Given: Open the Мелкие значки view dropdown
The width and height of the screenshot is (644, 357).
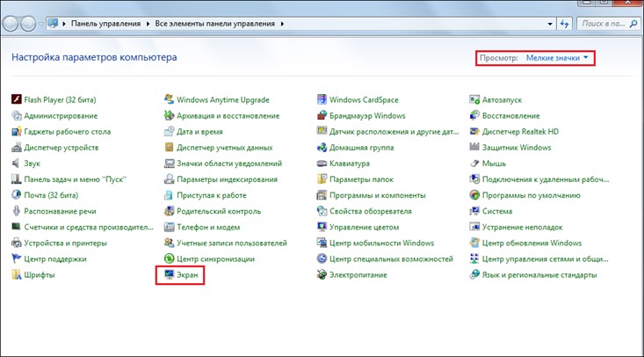Looking at the screenshot, I should click(557, 58).
